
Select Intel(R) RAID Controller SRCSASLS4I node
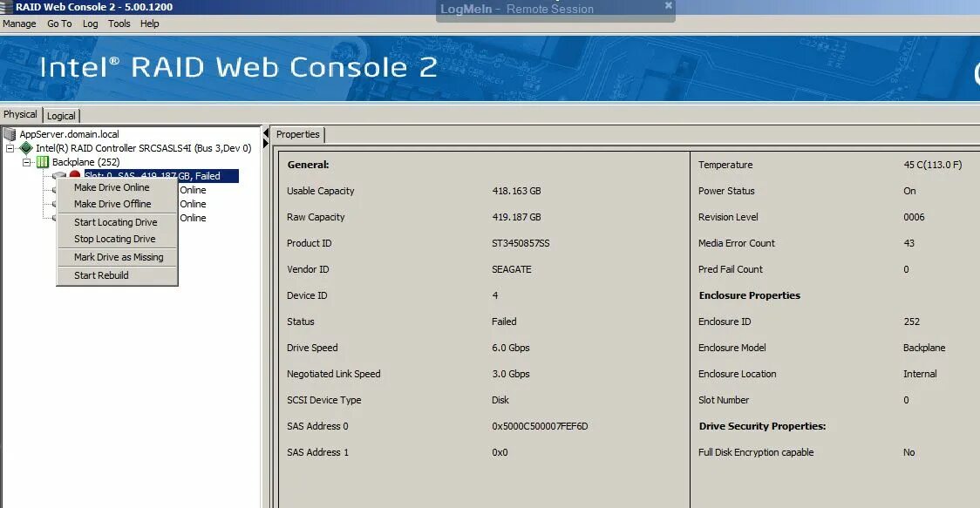pos(143,148)
